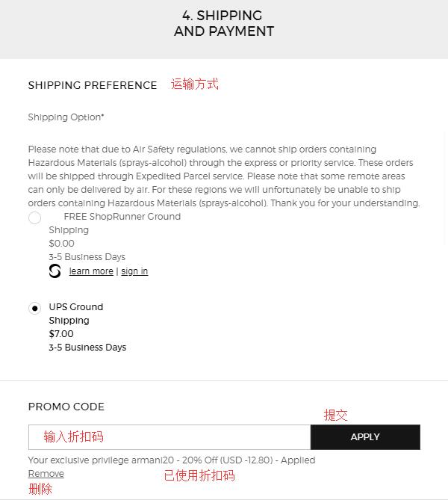Click the Hazardous Materials shipping notice paragraph

[x=224, y=176]
